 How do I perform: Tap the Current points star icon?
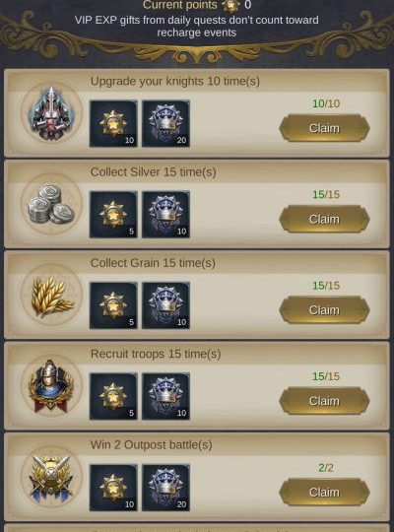pos(231,6)
